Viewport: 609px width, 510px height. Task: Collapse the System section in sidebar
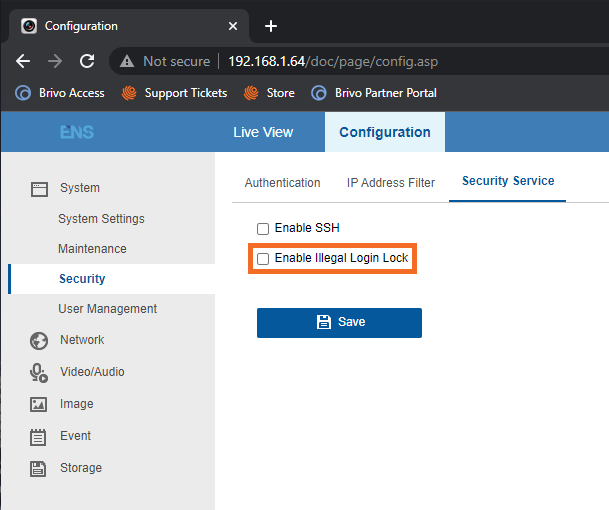point(79,188)
